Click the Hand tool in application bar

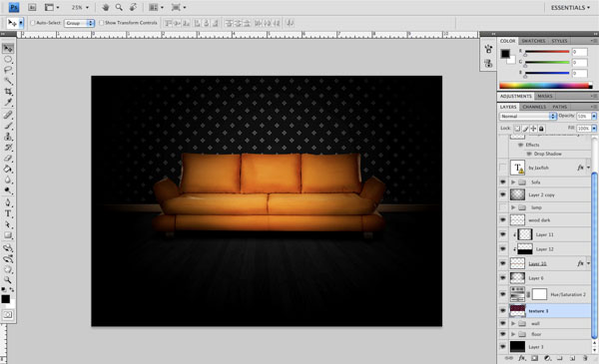106,7
